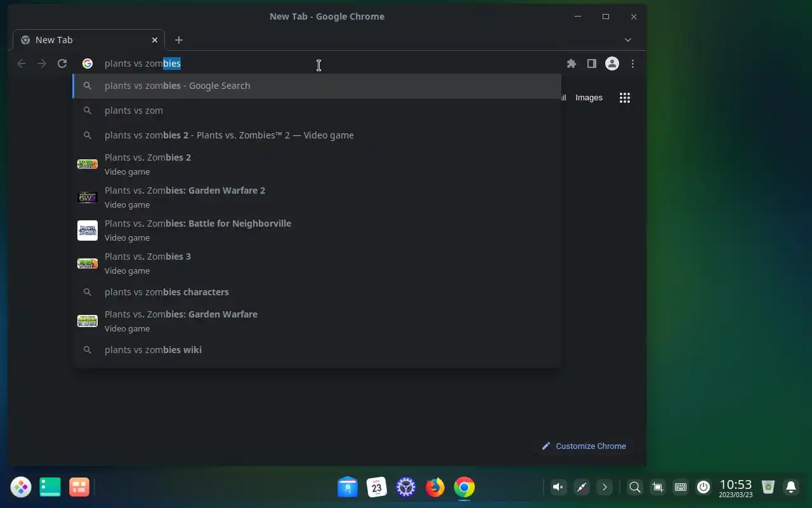Click the Google icon in address bar
This screenshot has width=812, height=508.
tap(88, 63)
